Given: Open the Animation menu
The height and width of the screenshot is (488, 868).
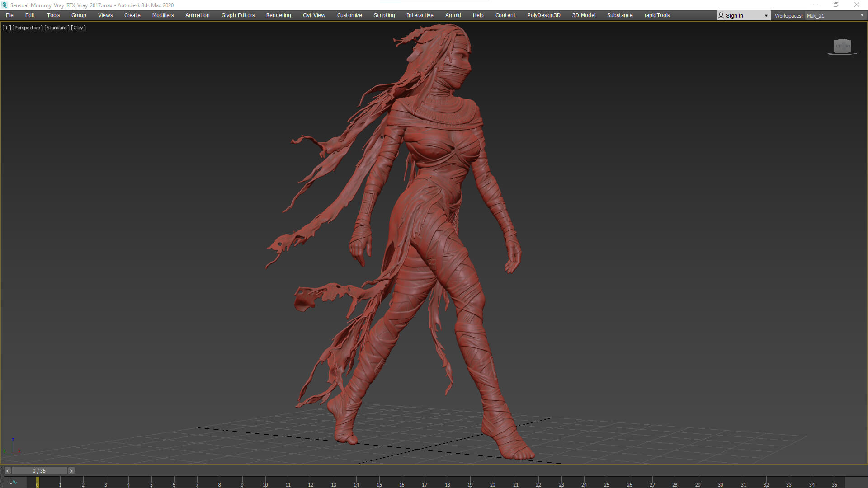Looking at the screenshot, I should (198, 15).
